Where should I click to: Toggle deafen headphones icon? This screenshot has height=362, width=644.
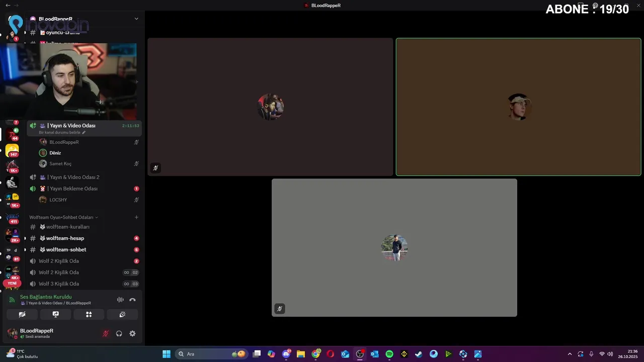click(119, 333)
